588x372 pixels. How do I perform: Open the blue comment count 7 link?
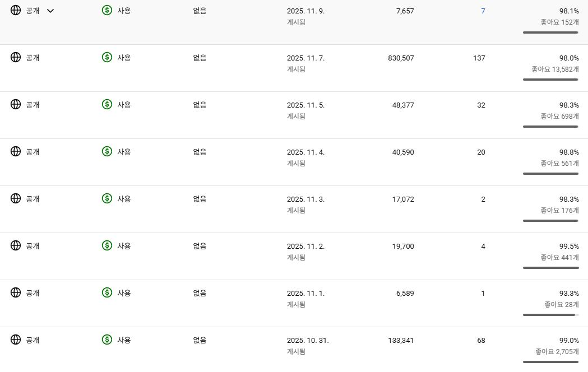pos(483,11)
